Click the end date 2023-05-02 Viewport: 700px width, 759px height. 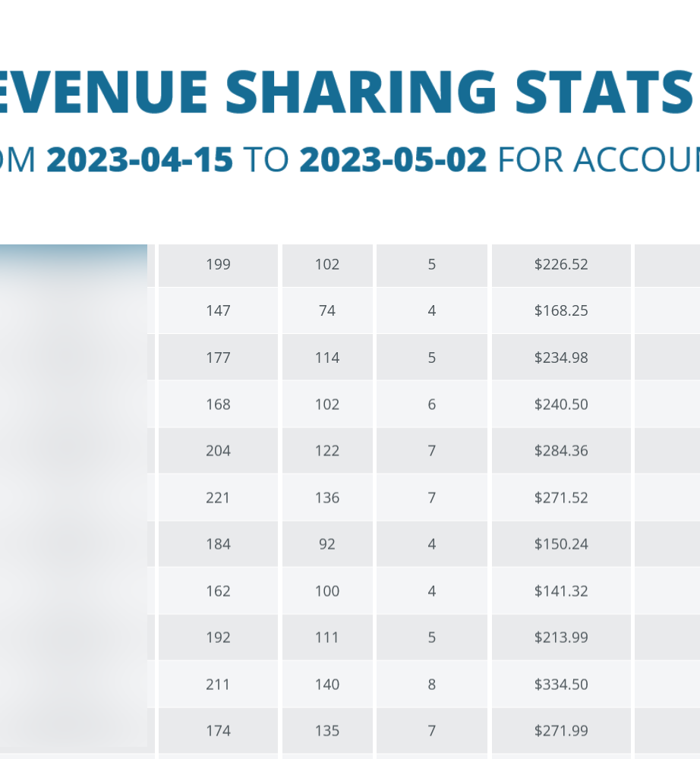[393, 159]
